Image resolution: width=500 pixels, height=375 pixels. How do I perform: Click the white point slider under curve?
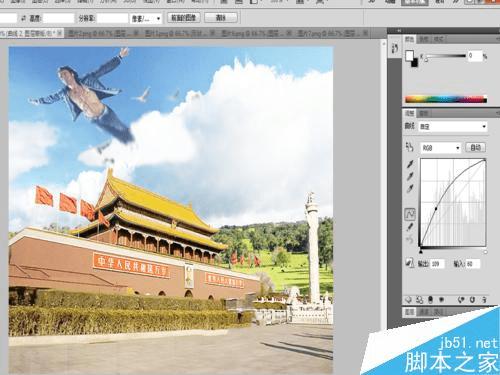(x=485, y=251)
